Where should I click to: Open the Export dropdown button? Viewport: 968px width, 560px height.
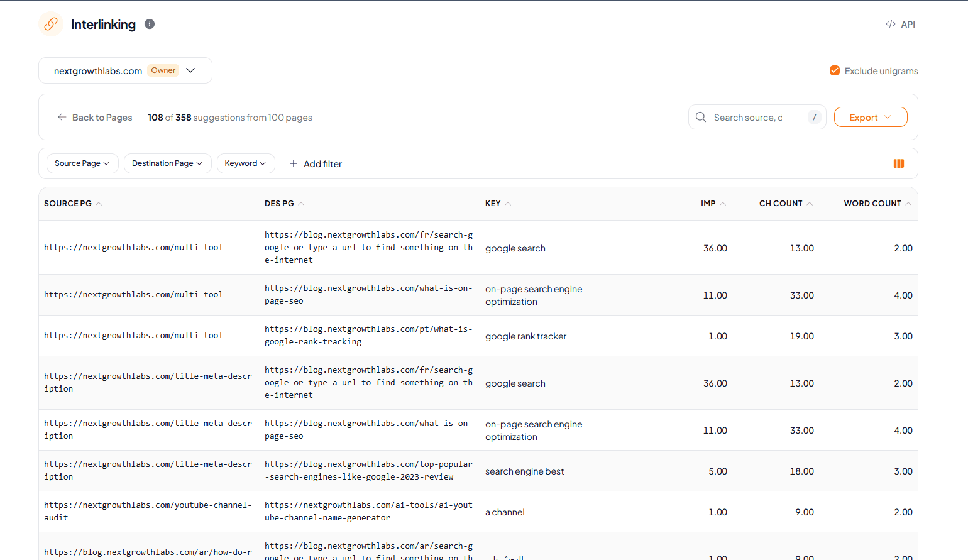(871, 117)
